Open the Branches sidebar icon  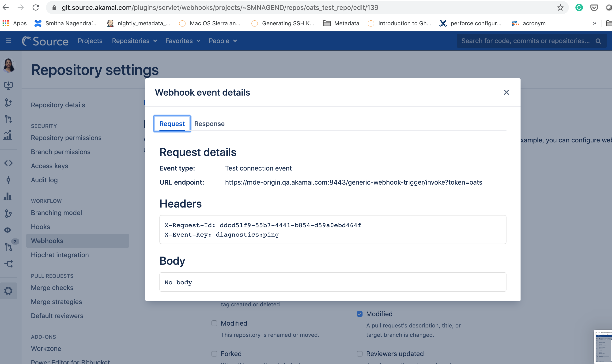pos(8,213)
